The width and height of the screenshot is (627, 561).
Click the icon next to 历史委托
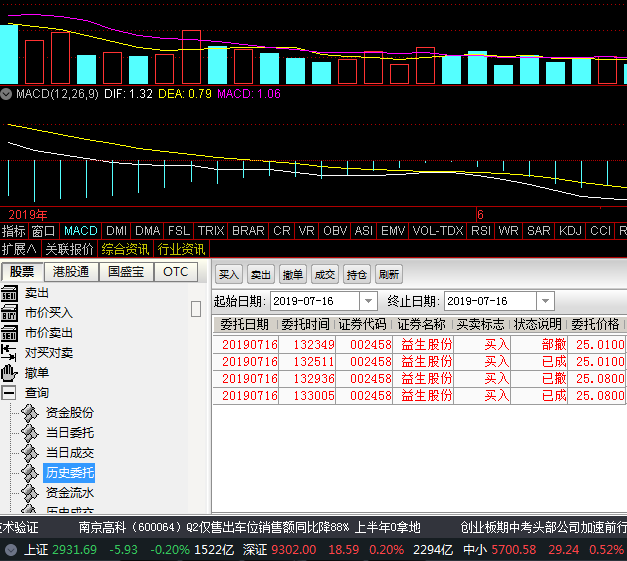coord(30,473)
